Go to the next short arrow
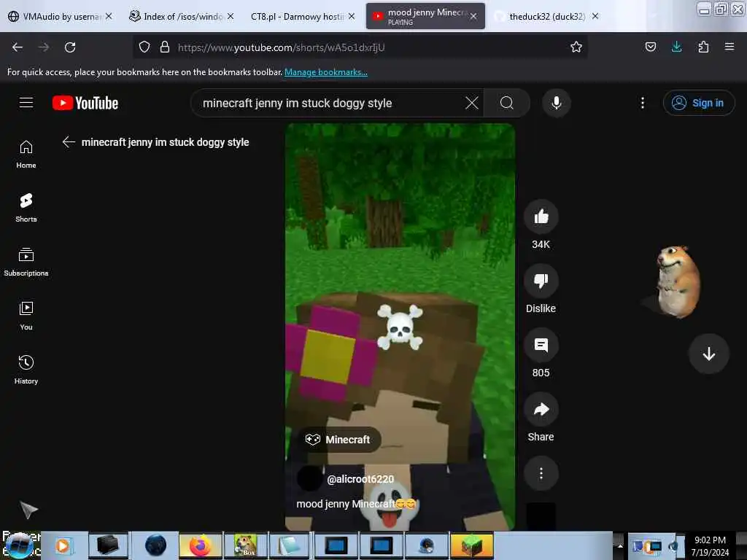 click(x=709, y=354)
